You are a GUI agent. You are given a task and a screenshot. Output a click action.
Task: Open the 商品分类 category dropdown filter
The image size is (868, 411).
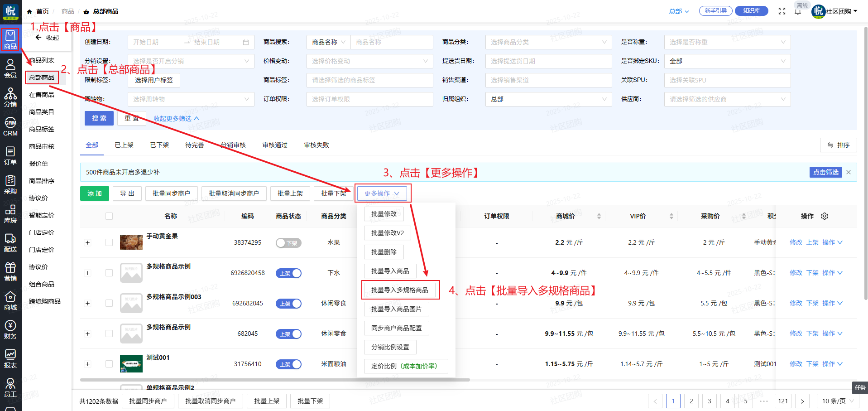548,42
